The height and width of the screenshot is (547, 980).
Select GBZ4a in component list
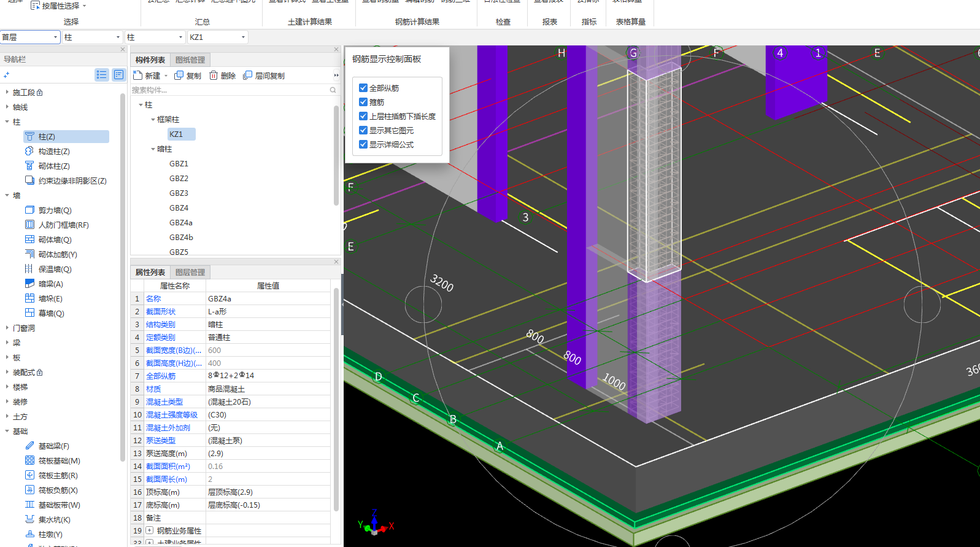tap(181, 222)
